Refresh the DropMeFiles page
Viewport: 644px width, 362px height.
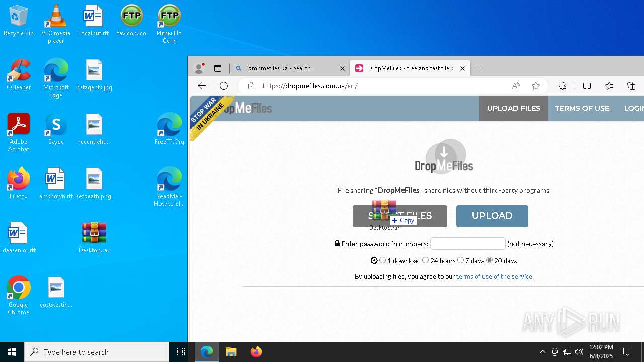(x=224, y=86)
